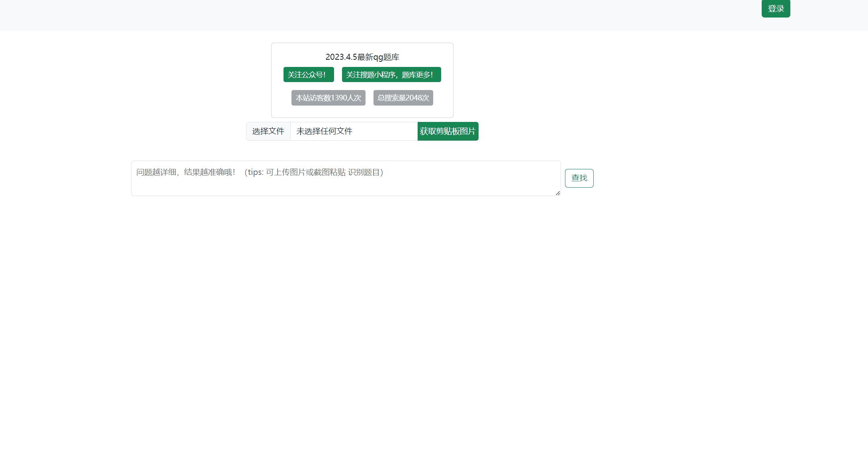Click the tips placeholder text in textarea
Screen dimensions: 868x451
pos(260,172)
